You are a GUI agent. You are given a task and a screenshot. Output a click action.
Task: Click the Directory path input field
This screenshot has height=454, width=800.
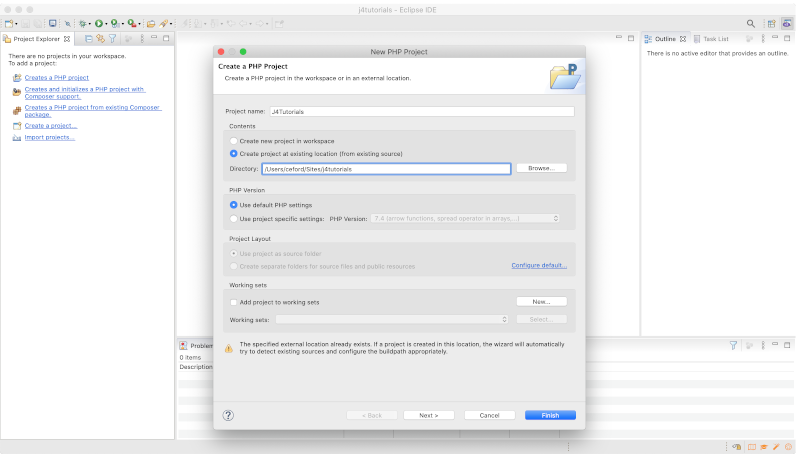click(x=386, y=169)
